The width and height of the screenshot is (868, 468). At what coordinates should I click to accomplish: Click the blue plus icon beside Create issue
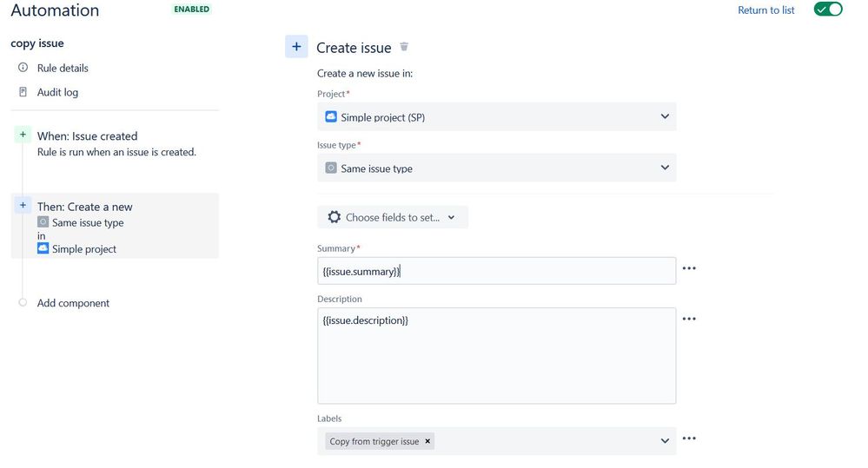(x=296, y=47)
